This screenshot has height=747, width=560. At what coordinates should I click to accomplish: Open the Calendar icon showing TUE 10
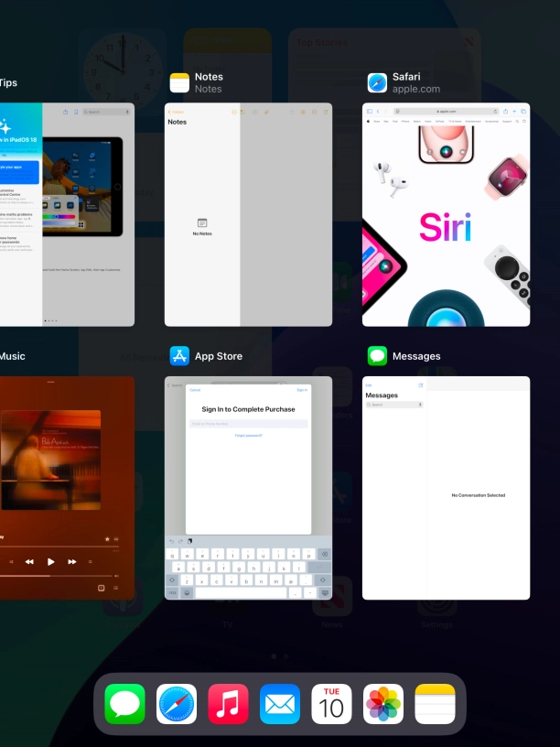331,705
